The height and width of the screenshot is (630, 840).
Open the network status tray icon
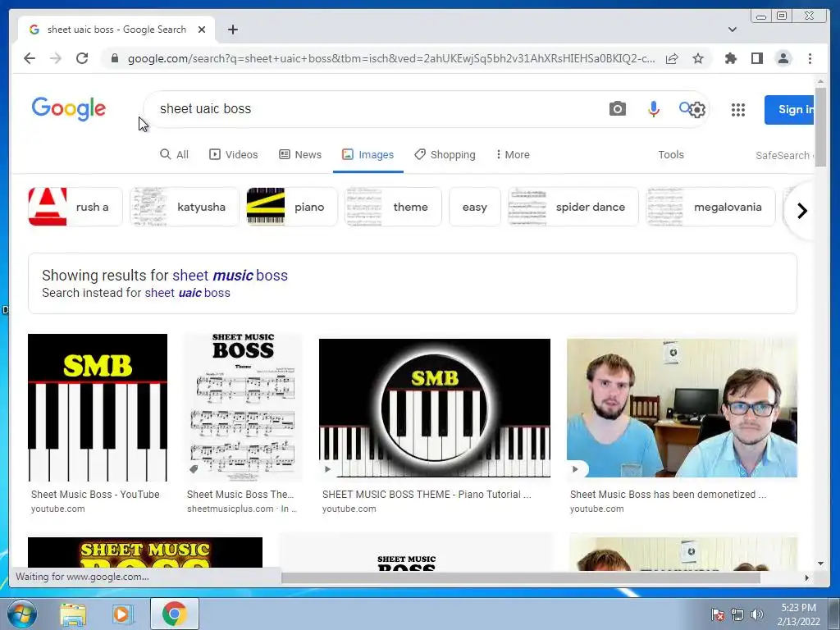click(737, 614)
